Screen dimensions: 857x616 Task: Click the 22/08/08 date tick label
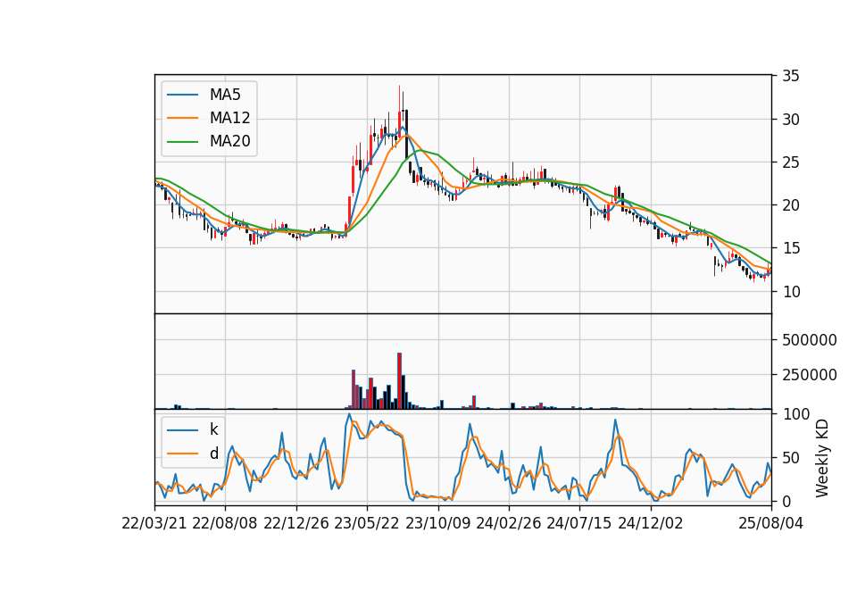(225, 523)
